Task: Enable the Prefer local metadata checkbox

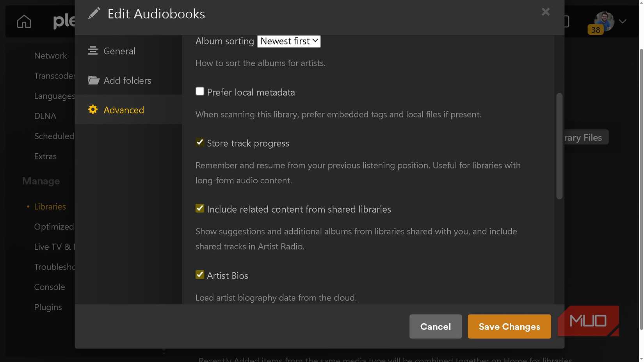Action: click(x=200, y=91)
